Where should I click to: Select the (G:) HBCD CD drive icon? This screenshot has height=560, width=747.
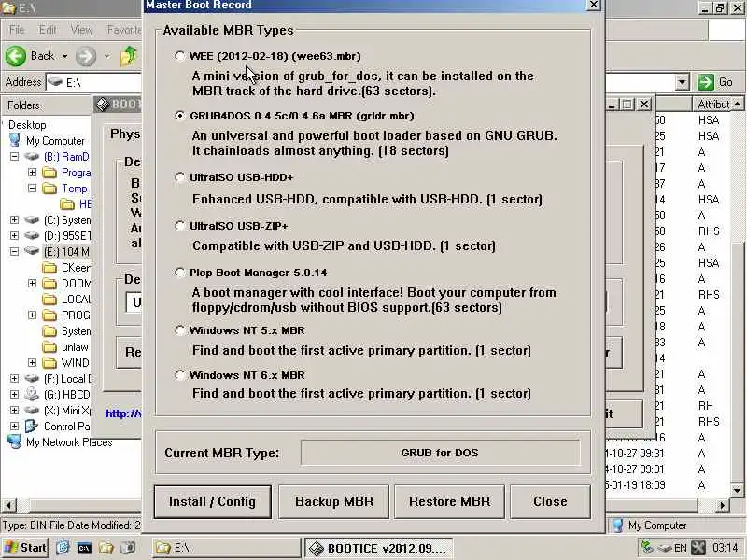click(x=32, y=394)
